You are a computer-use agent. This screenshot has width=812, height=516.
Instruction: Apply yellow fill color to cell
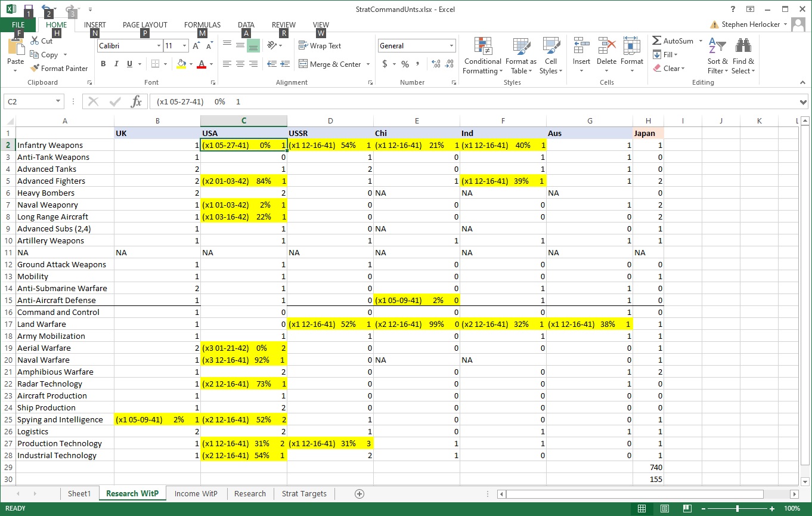[181, 64]
